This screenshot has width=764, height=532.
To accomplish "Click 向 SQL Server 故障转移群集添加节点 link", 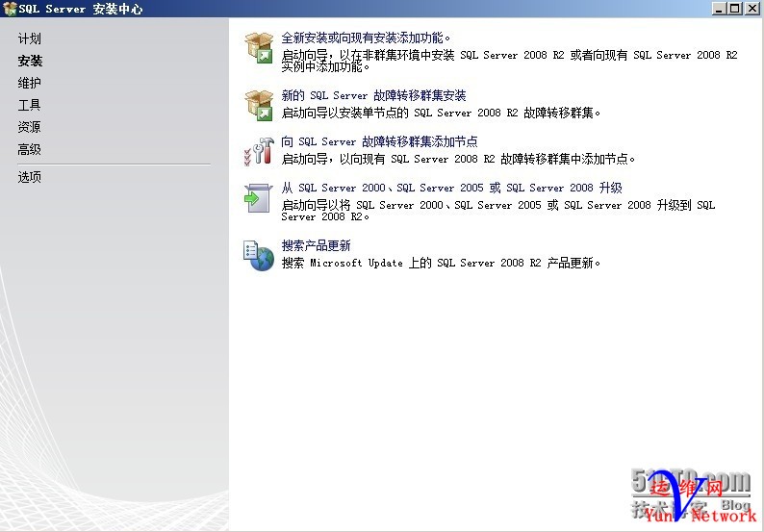I will pyautogui.click(x=379, y=141).
